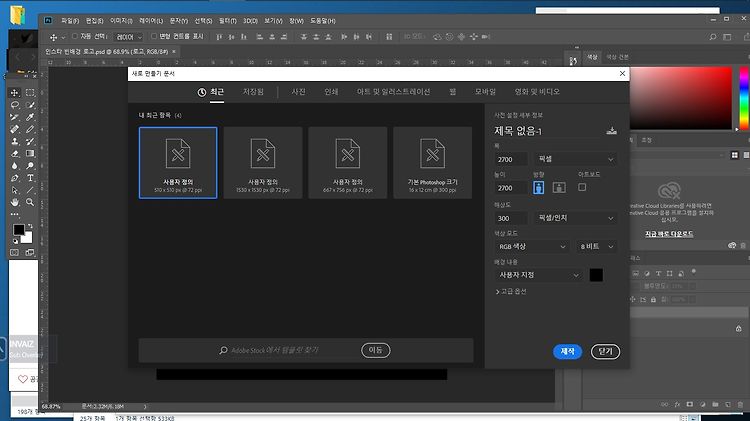
Task: Switch to the Mobile tab
Action: pyautogui.click(x=485, y=91)
